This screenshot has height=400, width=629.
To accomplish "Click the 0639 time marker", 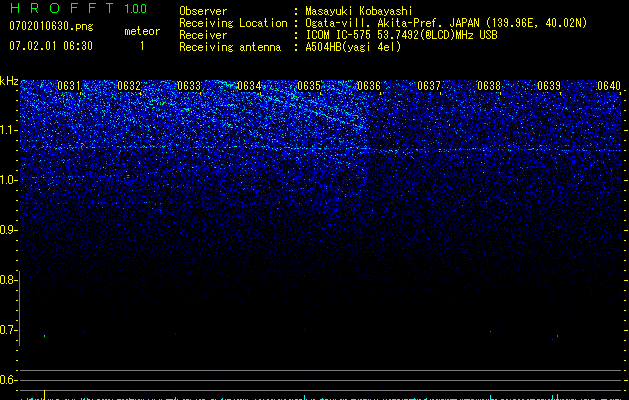I will point(549,86).
